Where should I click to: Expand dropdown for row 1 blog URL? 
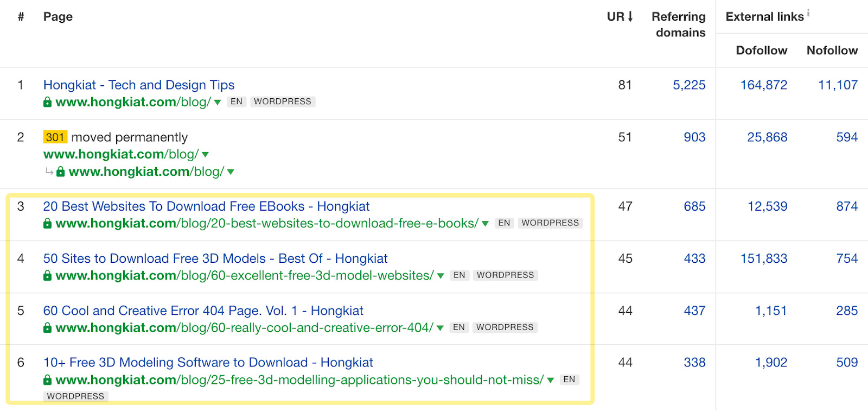[218, 102]
